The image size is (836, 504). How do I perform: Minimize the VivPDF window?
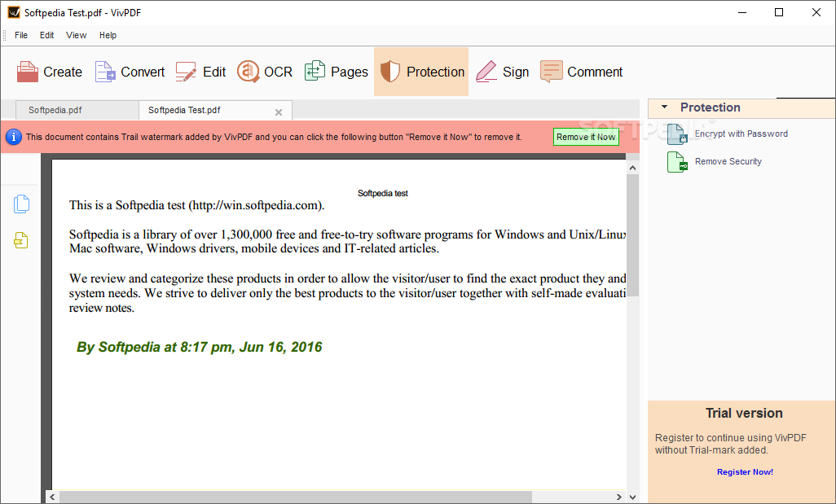click(x=741, y=12)
